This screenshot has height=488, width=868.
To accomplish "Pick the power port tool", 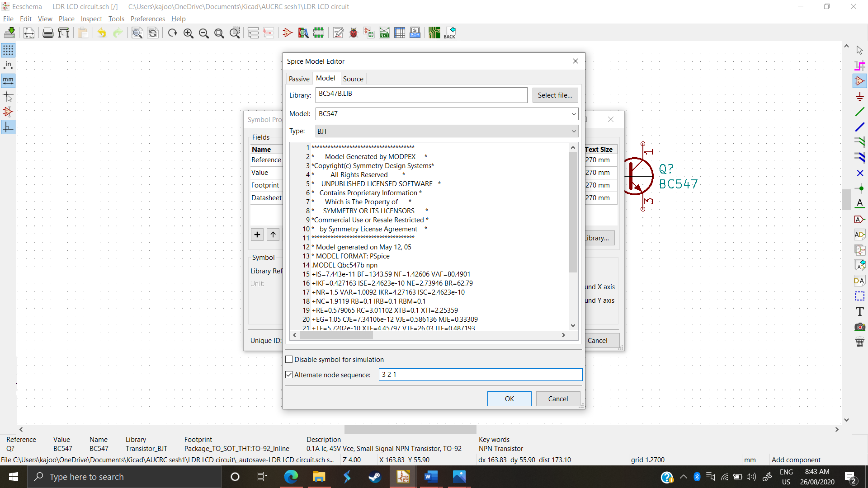I will pyautogui.click(x=860, y=96).
